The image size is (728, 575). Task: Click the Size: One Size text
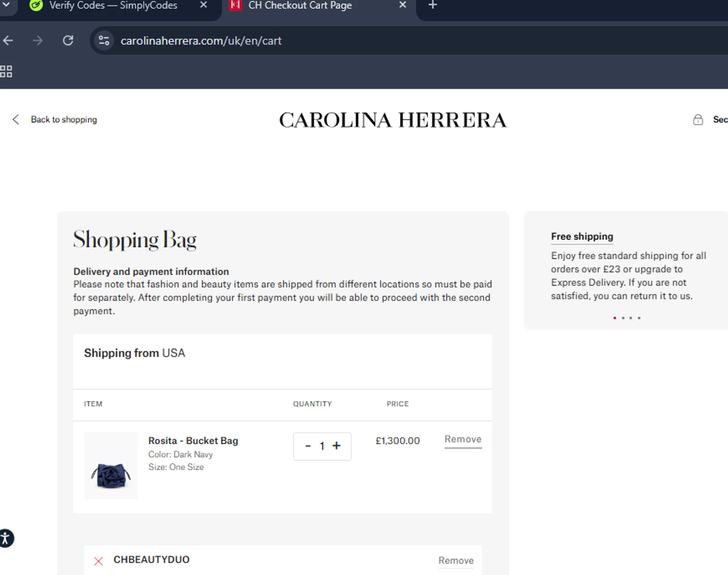tap(176, 467)
